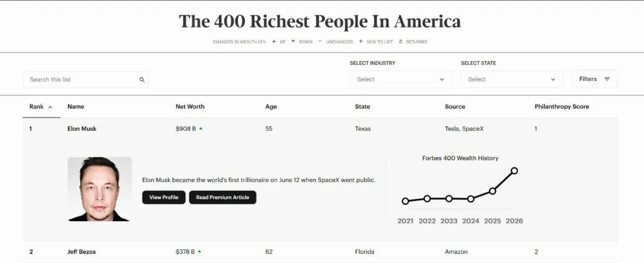Click the Read Premium Article button
Screen dimensions: 644x263
[x=222, y=197]
